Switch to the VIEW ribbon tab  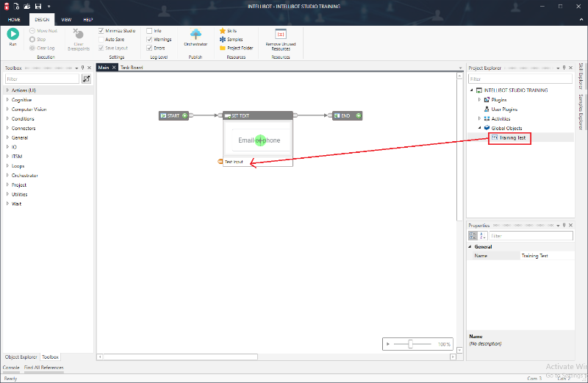point(67,19)
